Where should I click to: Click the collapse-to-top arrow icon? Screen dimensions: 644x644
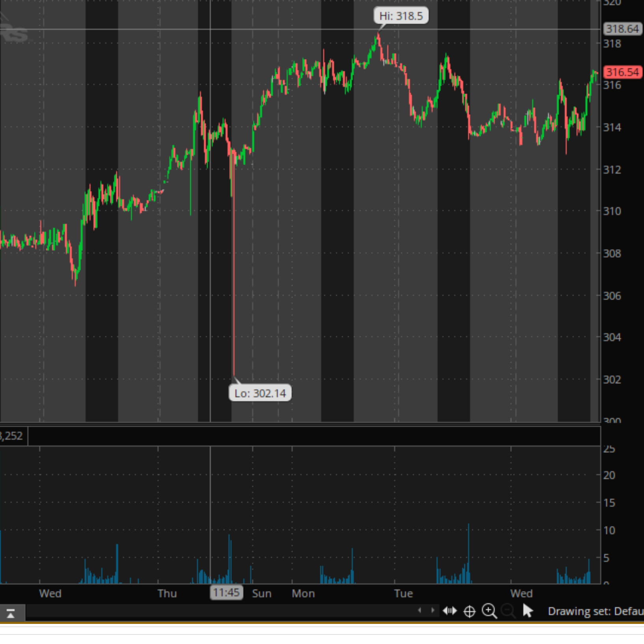pyautogui.click(x=11, y=613)
